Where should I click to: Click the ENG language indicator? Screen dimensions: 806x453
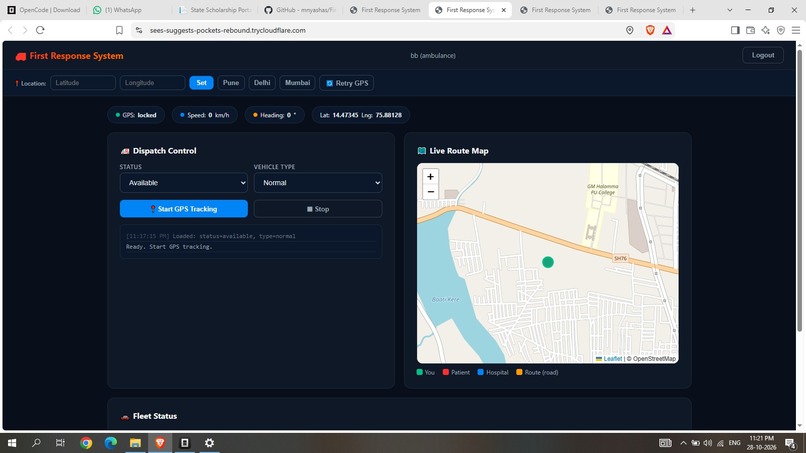click(x=735, y=443)
